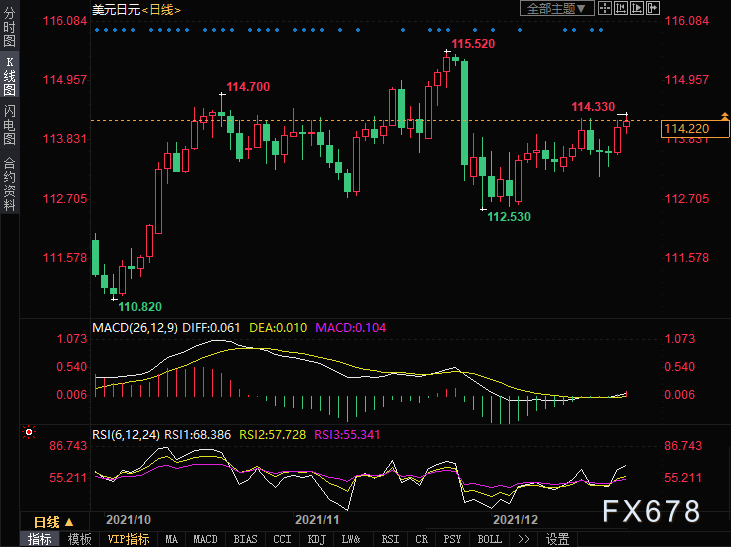The height and width of the screenshot is (547, 731).
Task: Click the 2021/12 date marker
Action: (x=516, y=519)
